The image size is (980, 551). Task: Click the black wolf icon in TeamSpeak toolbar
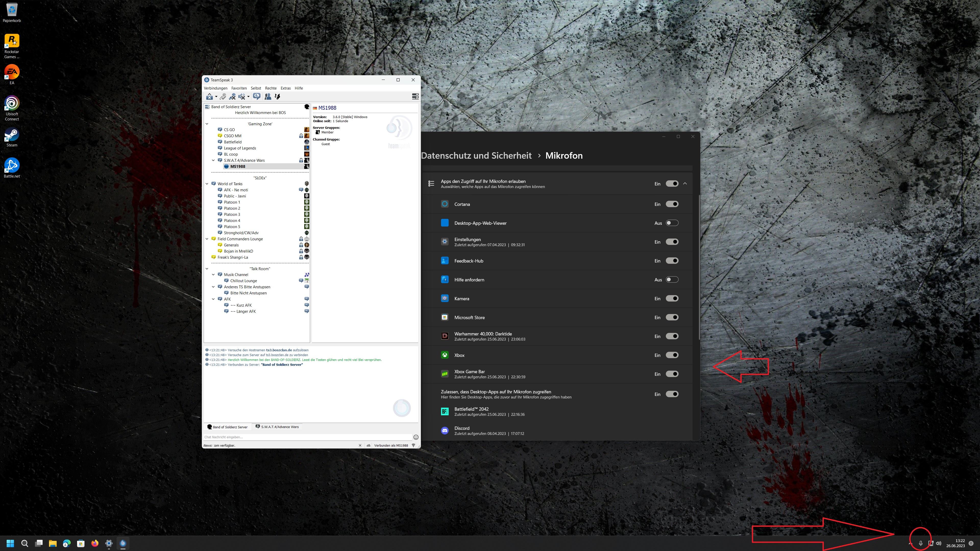(x=277, y=97)
